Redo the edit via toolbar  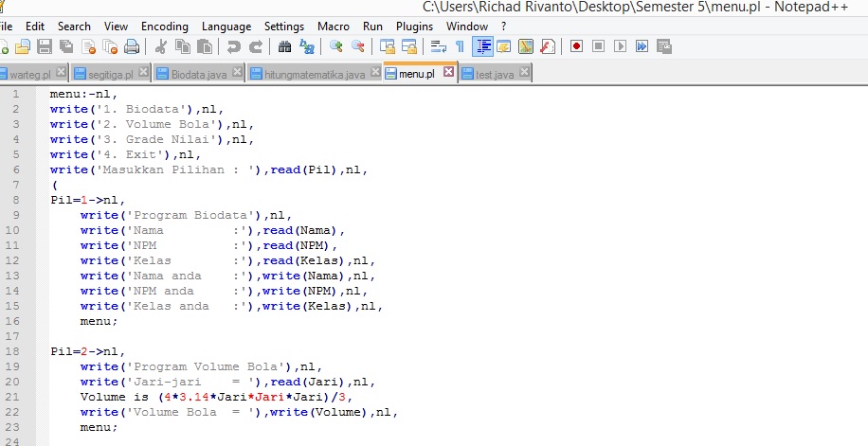(x=256, y=46)
